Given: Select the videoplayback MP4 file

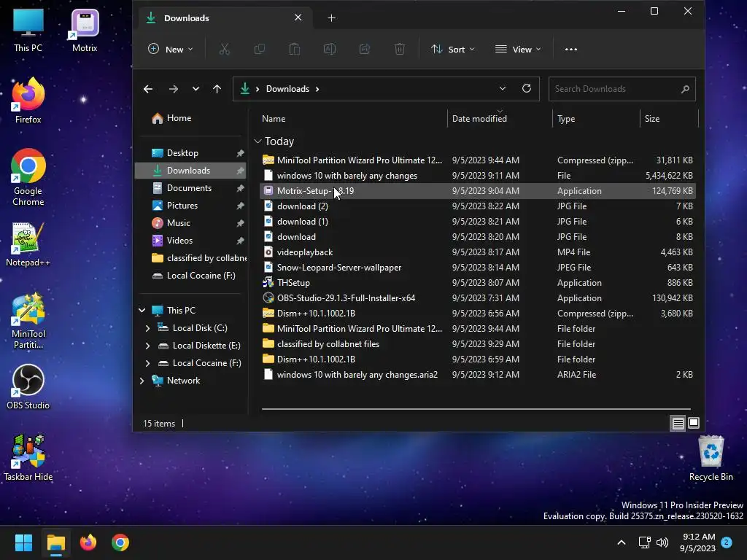Looking at the screenshot, I should (x=478, y=252).
